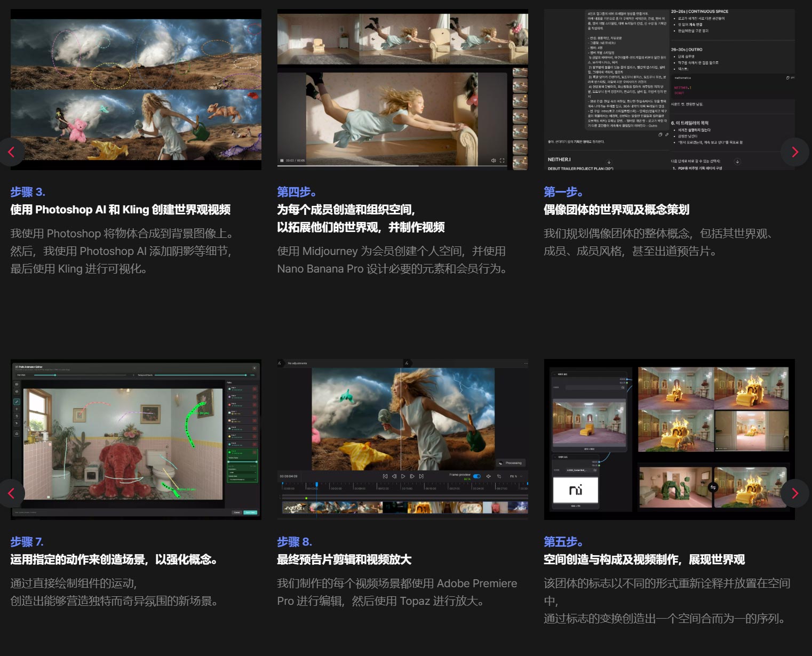Step back one frame in the video editor
The width and height of the screenshot is (812, 656).
[394, 476]
